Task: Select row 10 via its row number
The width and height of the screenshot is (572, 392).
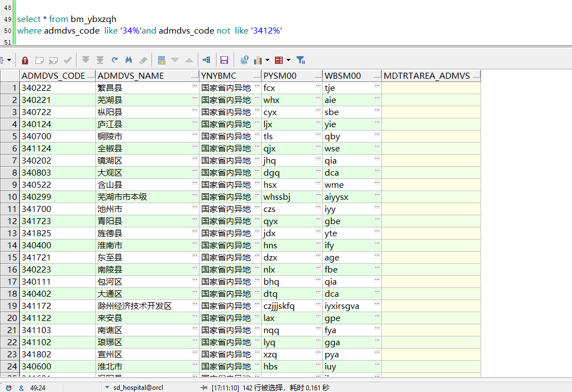Action: tap(10, 197)
